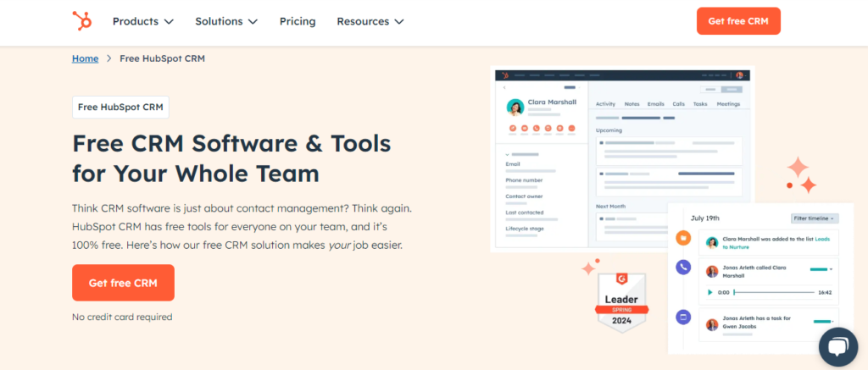The height and width of the screenshot is (370, 868).
Task: Select the Activity tab in the mockup
Action: point(605,104)
